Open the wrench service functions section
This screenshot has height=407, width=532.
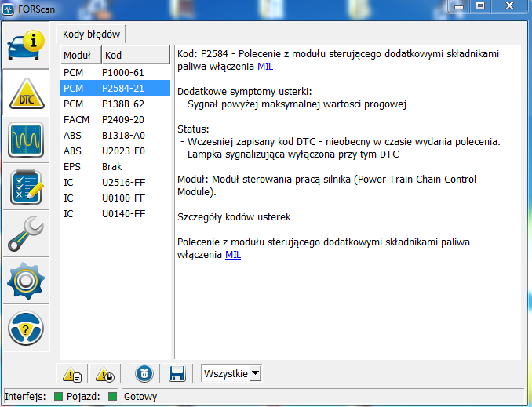26,235
